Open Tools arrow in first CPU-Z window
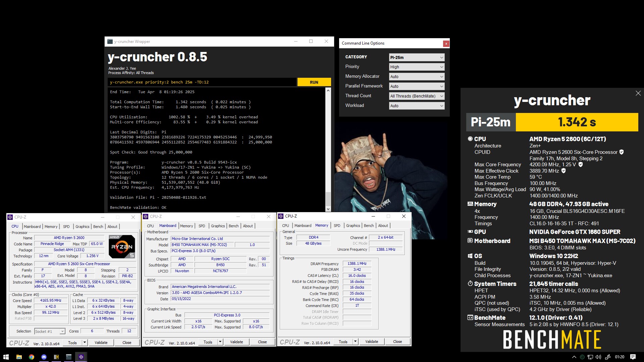This screenshot has height=362, width=644. pos(85,343)
